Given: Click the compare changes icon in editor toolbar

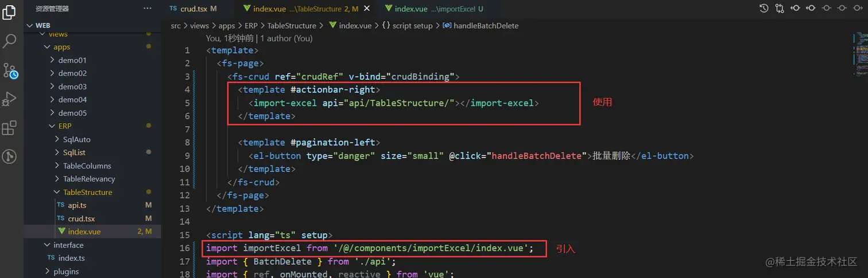Looking at the screenshot, I should (x=779, y=9).
